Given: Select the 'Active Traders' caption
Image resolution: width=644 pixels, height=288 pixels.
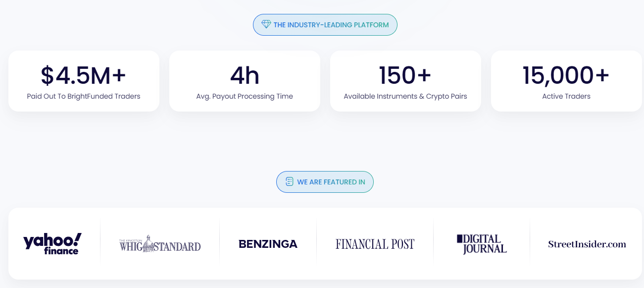Looking at the screenshot, I should point(566,96).
